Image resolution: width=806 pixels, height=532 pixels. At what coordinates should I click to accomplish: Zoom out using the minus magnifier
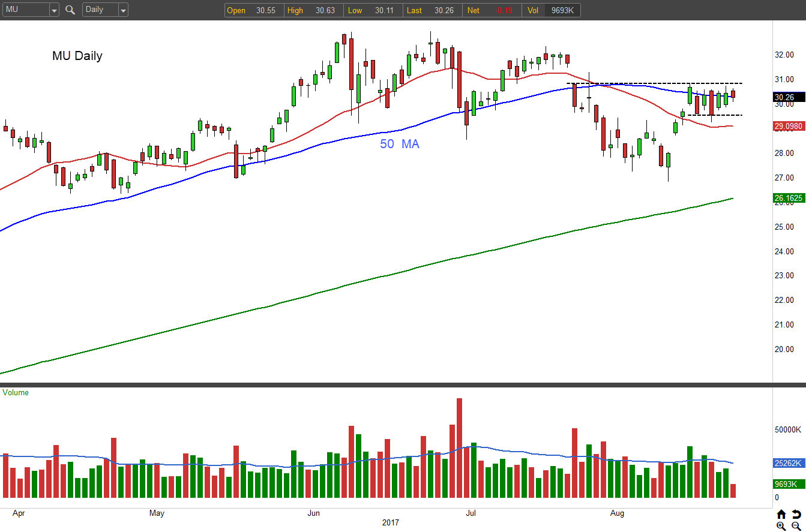[x=796, y=526]
